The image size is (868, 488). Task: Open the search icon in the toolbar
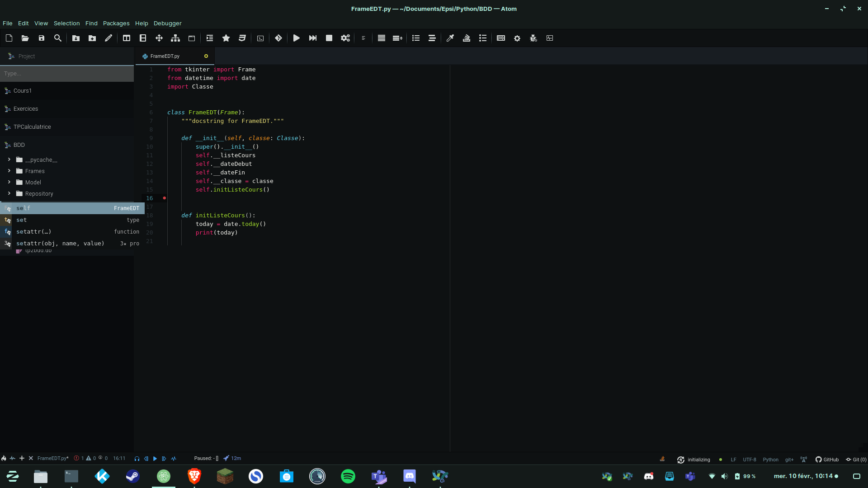tap(57, 38)
